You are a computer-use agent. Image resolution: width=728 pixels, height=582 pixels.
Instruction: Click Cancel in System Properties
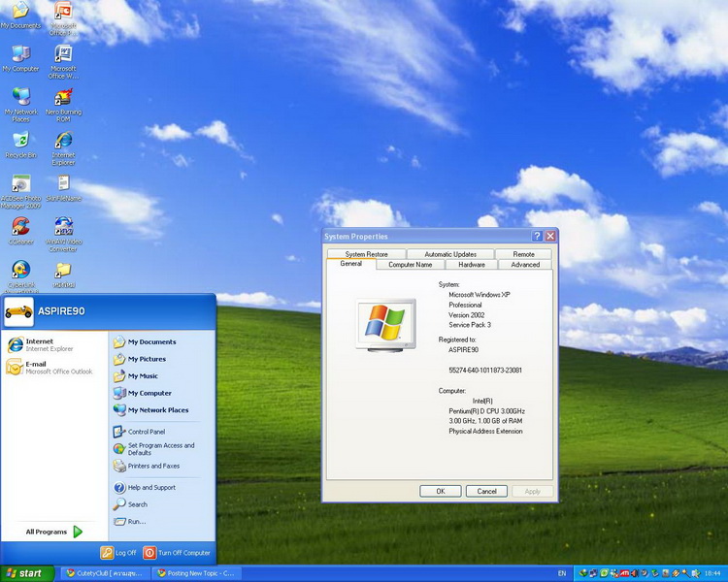point(486,491)
